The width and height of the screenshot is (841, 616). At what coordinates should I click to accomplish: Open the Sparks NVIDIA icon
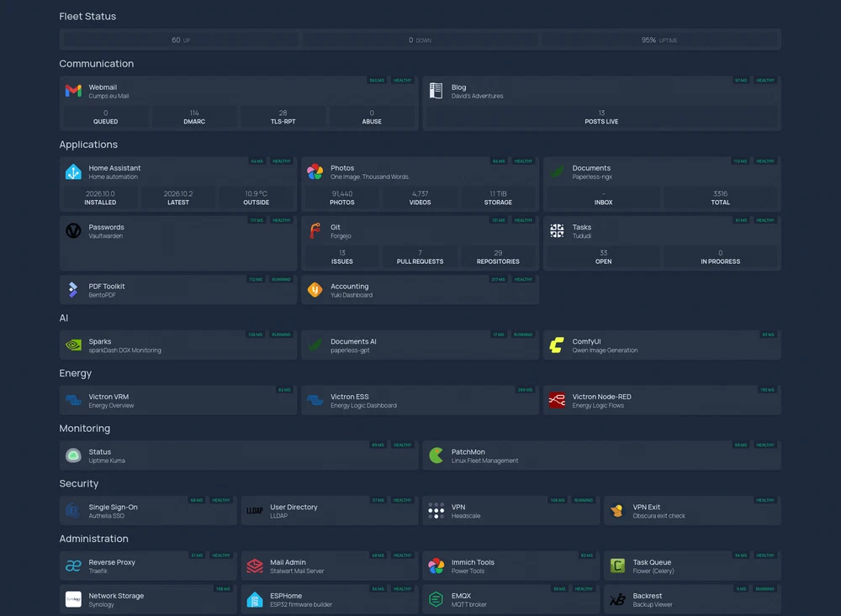(x=73, y=345)
